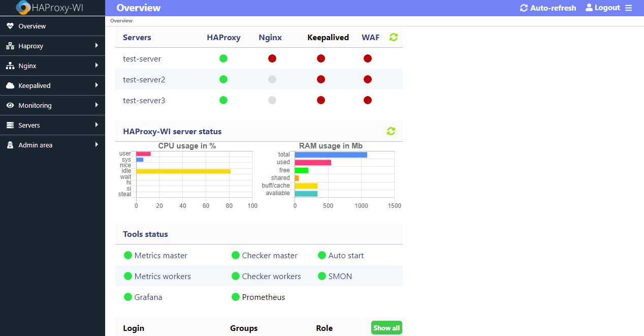Click the used pink bar in RAM chart
This screenshot has height=336, width=644.
point(313,163)
